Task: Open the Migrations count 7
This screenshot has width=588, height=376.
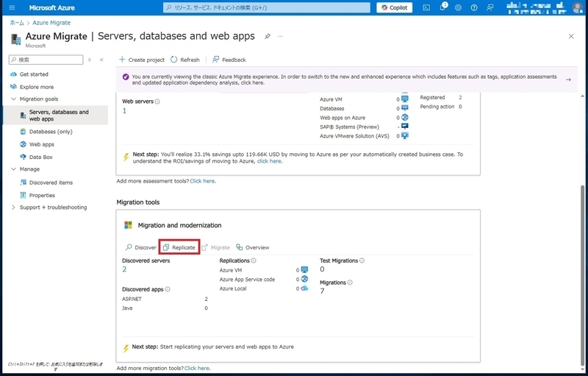Action: (x=322, y=291)
